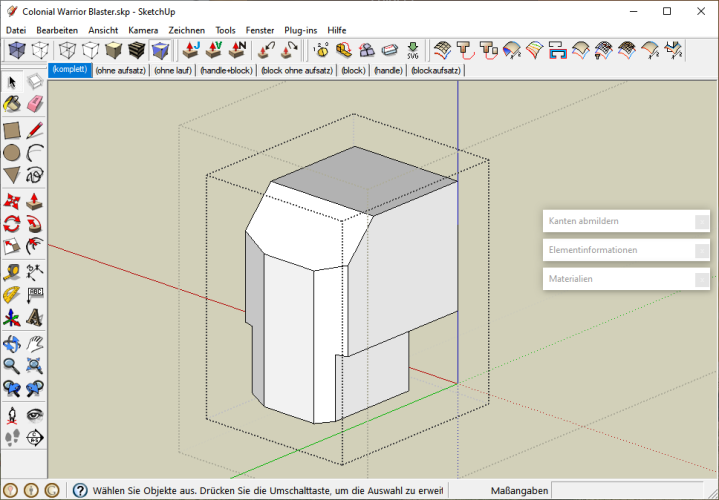
Task: Click the status bar help button
Action: [79, 491]
